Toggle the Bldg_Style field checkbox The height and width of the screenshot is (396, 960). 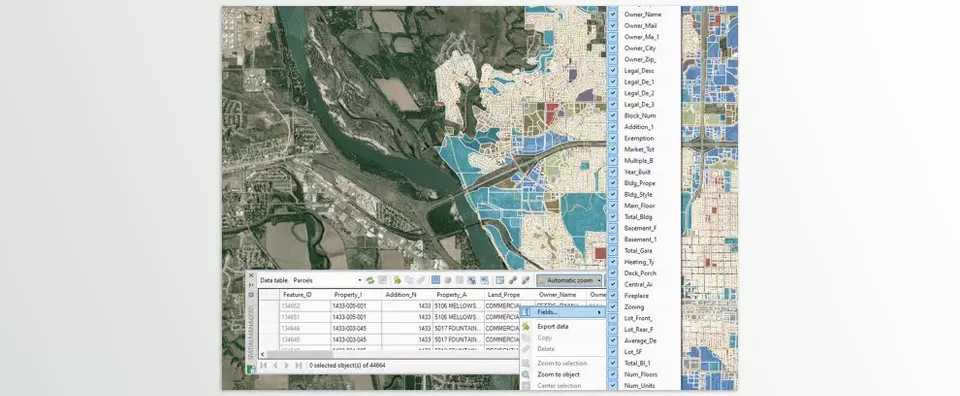click(x=613, y=194)
